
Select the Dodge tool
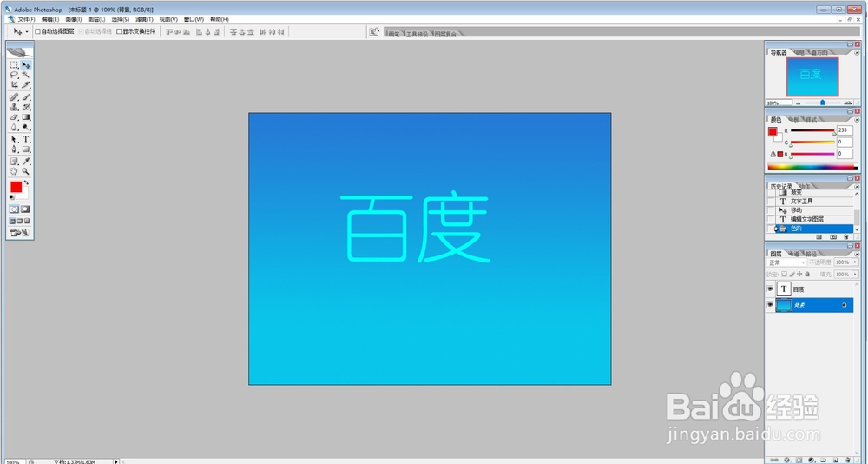[x=26, y=127]
